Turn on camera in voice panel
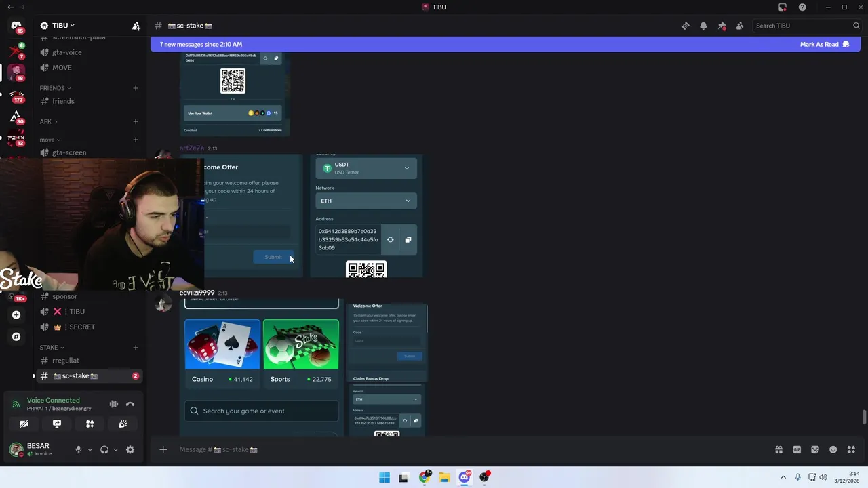The height and width of the screenshot is (488, 868). pos(24,424)
